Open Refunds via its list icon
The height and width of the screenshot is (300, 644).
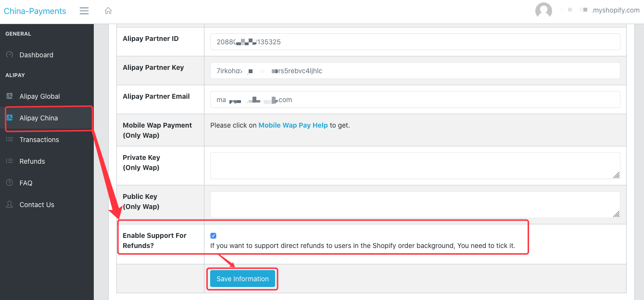coord(9,161)
